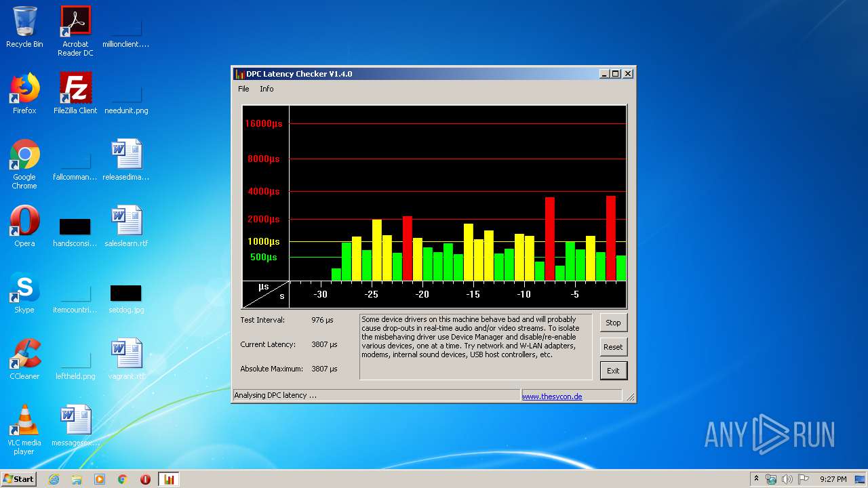868x488 pixels.
Task: Select the saleslearn.rtf document icon
Action: [x=126, y=226]
